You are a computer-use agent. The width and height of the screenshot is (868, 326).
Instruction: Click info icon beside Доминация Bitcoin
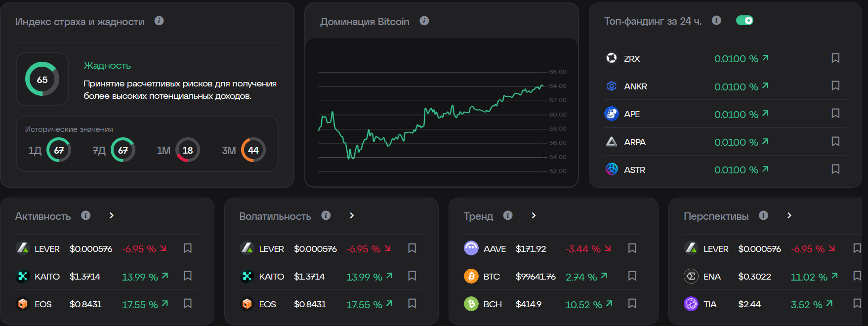[424, 21]
